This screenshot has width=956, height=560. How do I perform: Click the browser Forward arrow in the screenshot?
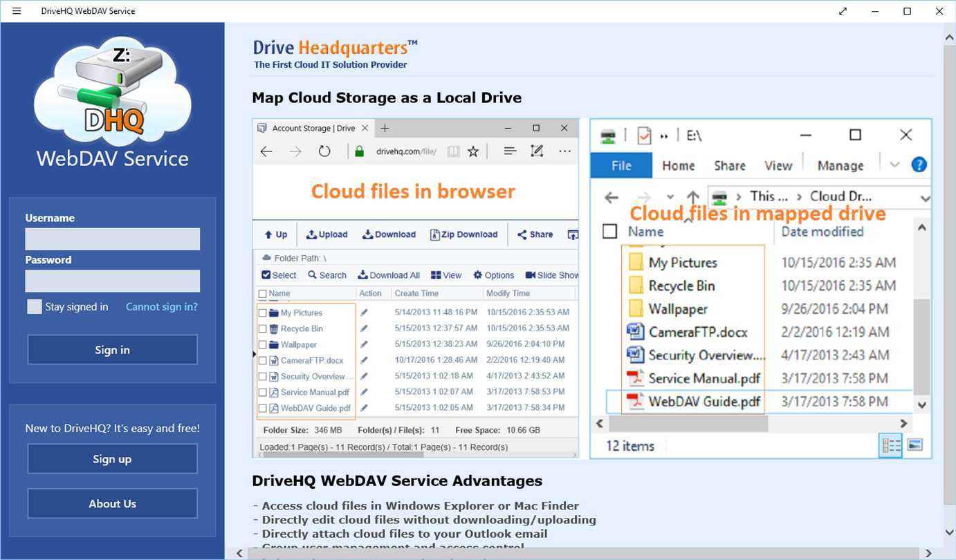[x=295, y=151]
